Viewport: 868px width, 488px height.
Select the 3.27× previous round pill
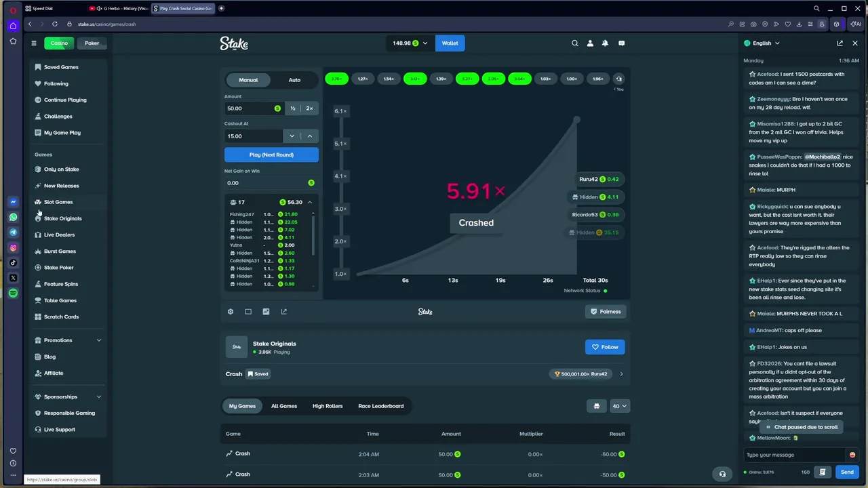tap(467, 79)
